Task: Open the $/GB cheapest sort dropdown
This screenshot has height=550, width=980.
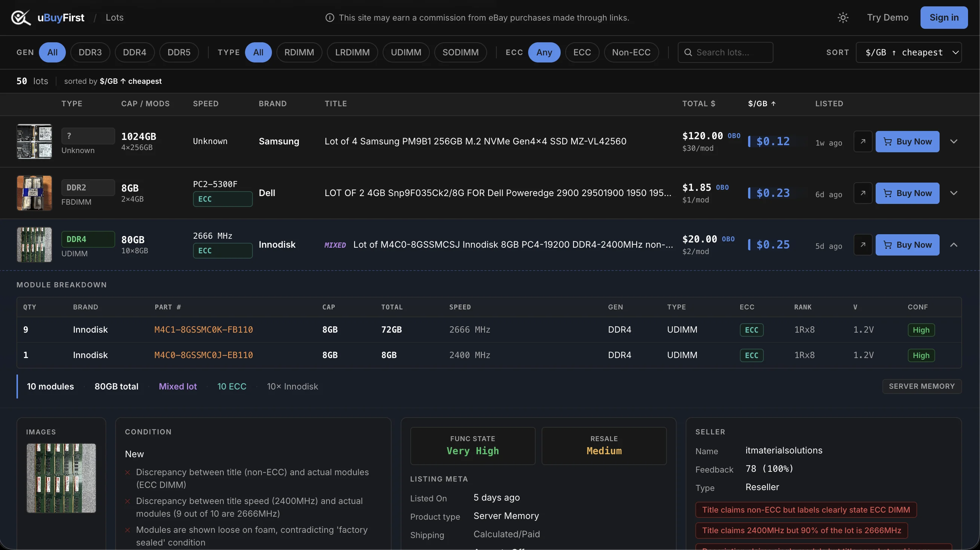Action: [x=909, y=52]
